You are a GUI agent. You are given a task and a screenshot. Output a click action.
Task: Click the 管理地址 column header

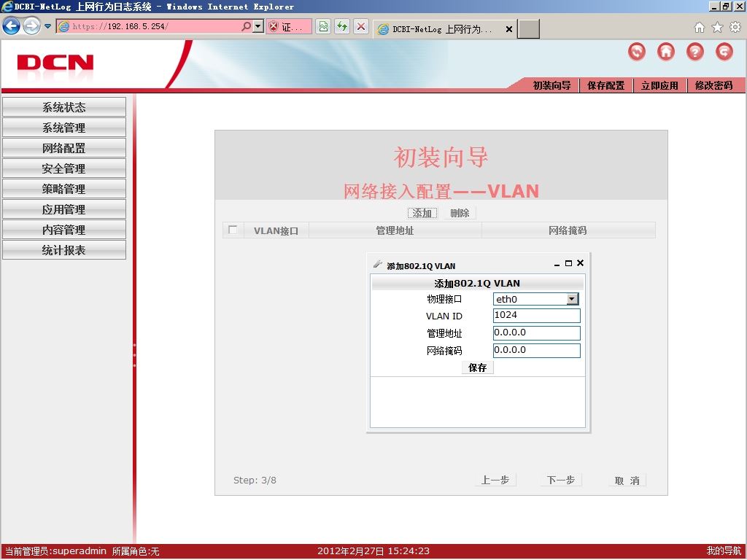395,230
